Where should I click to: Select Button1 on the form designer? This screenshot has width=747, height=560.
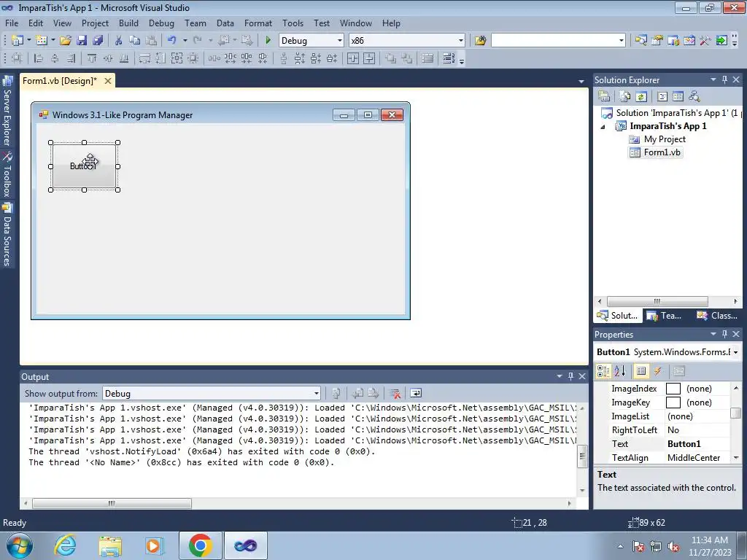[x=84, y=166]
